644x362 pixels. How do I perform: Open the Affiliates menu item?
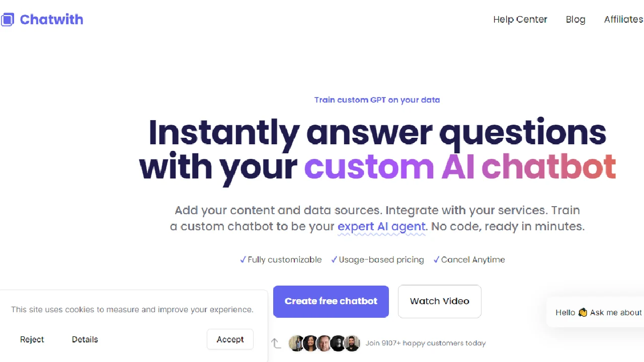click(623, 20)
